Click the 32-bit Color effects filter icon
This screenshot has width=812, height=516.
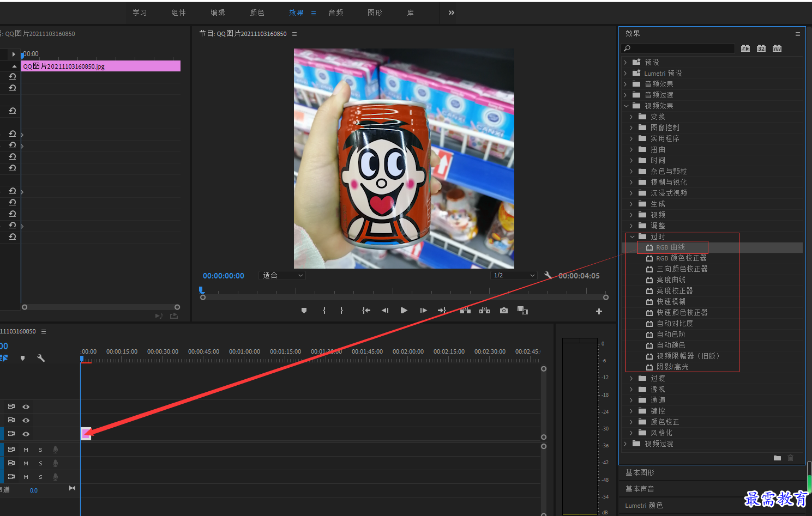(761, 48)
